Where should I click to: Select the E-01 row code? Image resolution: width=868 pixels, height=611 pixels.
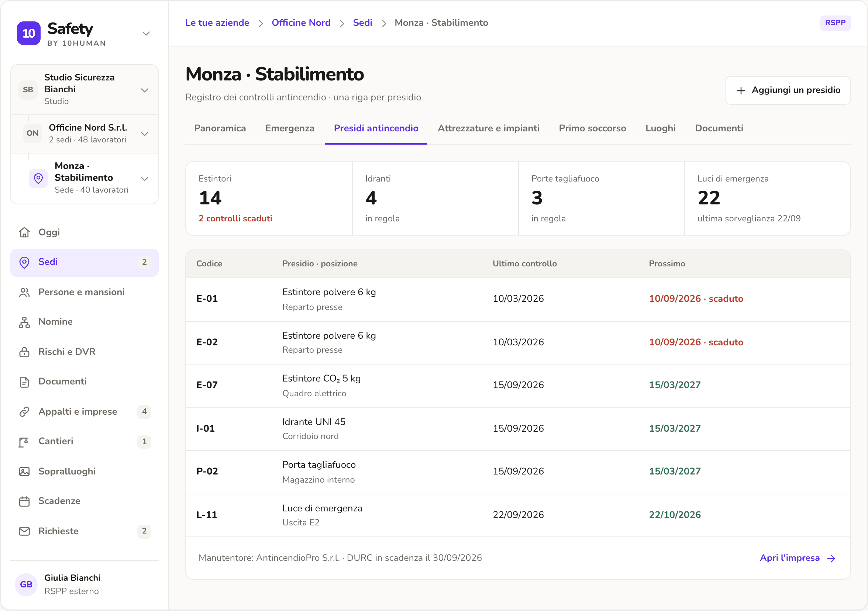click(x=207, y=298)
